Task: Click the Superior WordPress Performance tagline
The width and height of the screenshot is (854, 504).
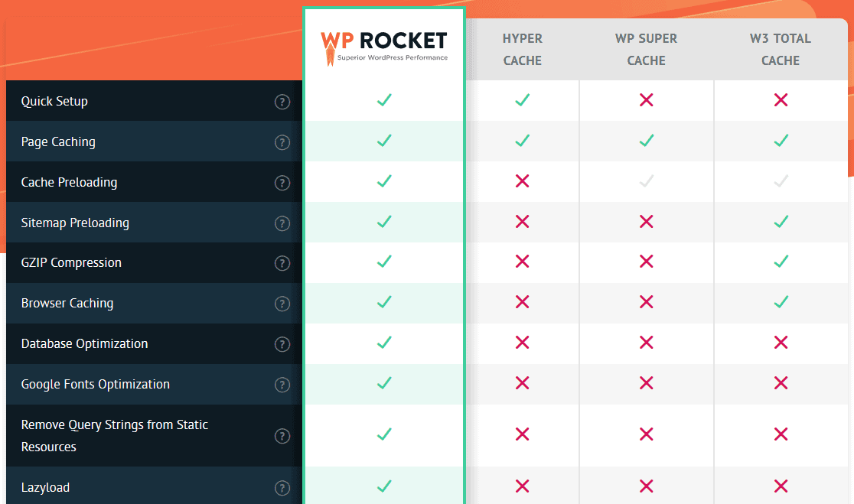Action: (x=392, y=57)
